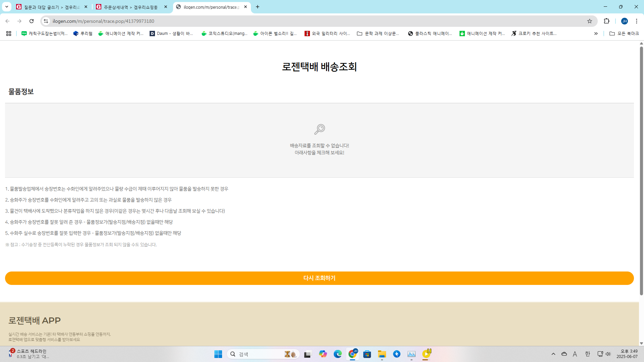
Task: Open the apps grid in bookmarks bar
Action: tap(9, 34)
